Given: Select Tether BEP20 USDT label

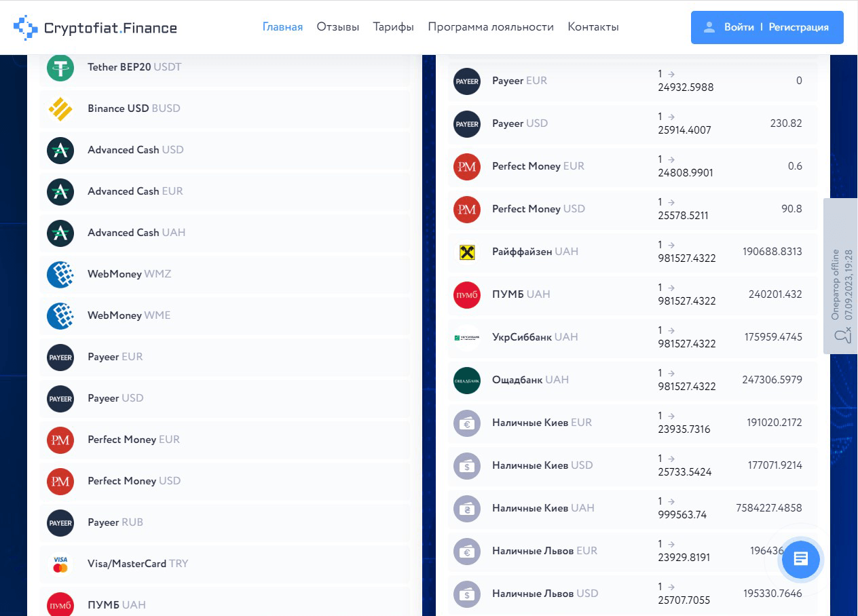Looking at the screenshot, I should pos(134,67).
